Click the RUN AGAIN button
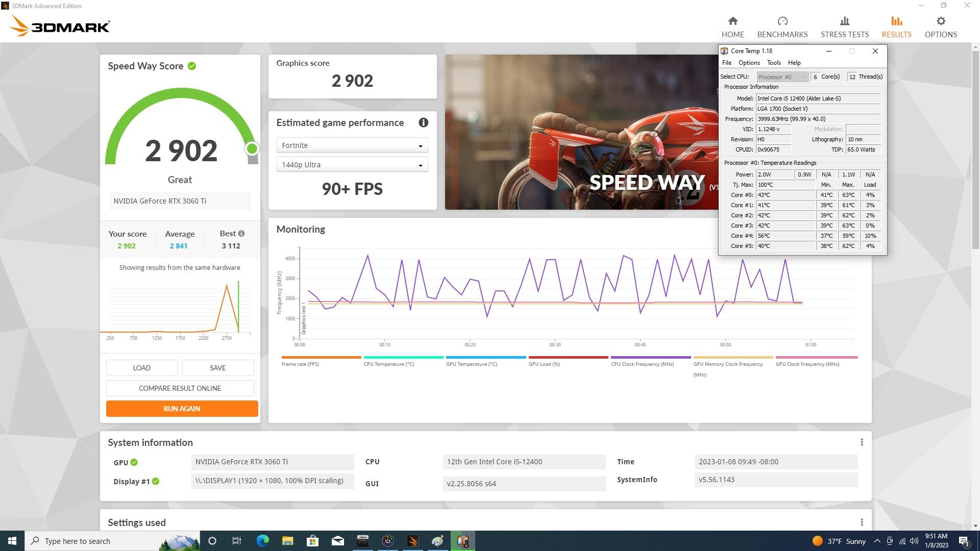Screen dimensions: 980x551 [182, 408]
